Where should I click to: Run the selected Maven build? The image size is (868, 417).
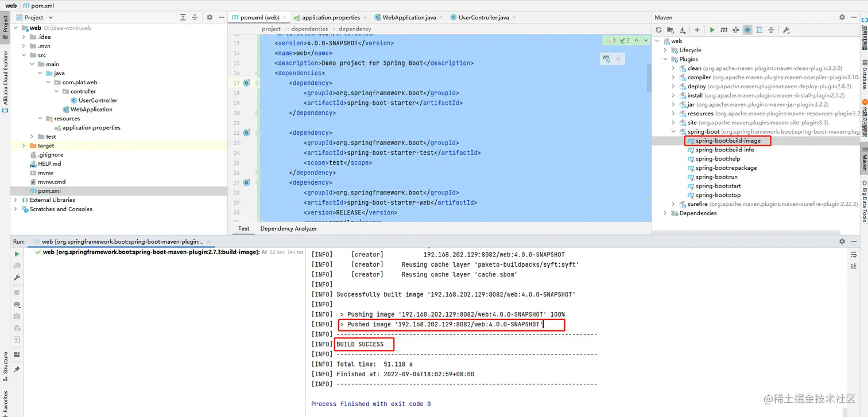(x=712, y=30)
